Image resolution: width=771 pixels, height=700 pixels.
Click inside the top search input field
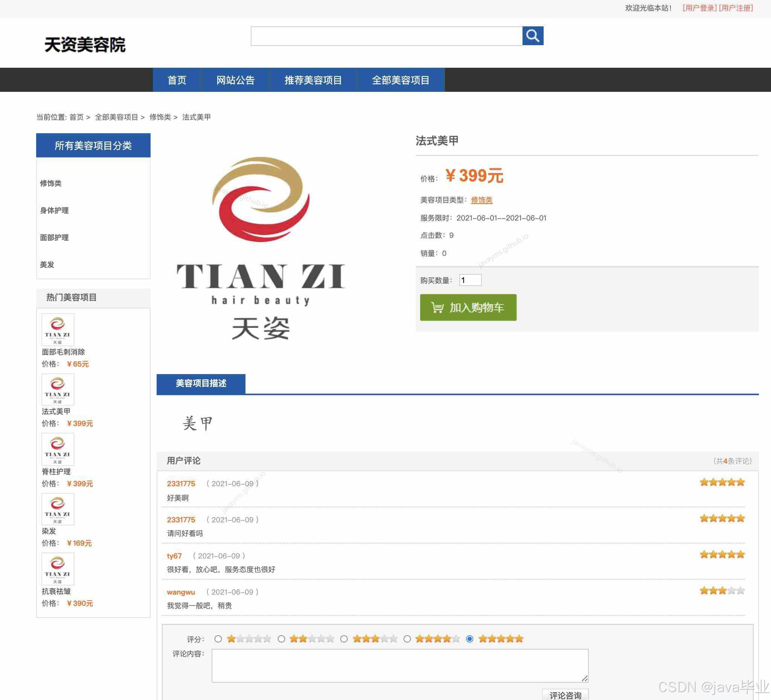(x=387, y=36)
